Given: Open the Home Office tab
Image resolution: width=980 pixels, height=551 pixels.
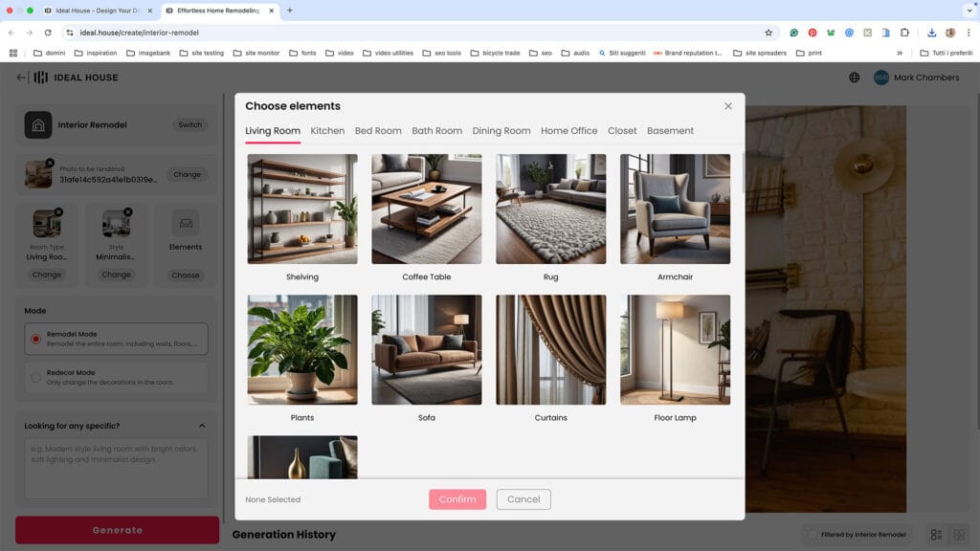Looking at the screenshot, I should [x=568, y=131].
